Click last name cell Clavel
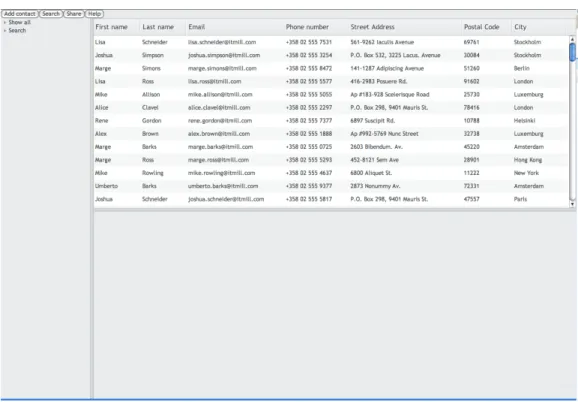Image resolution: width=578 pixels, height=402 pixels. [150, 108]
